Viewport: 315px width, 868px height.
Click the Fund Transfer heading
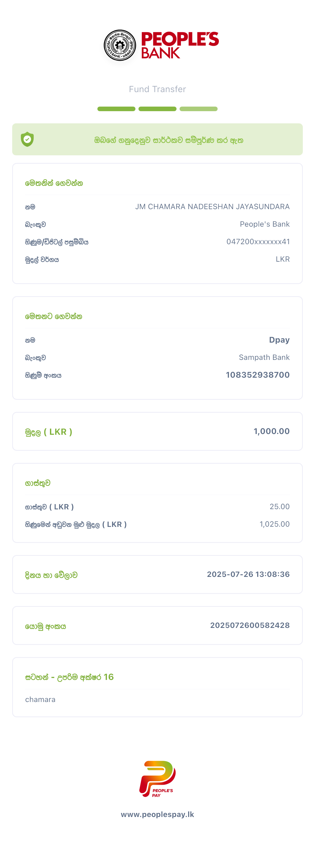point(157,89)
